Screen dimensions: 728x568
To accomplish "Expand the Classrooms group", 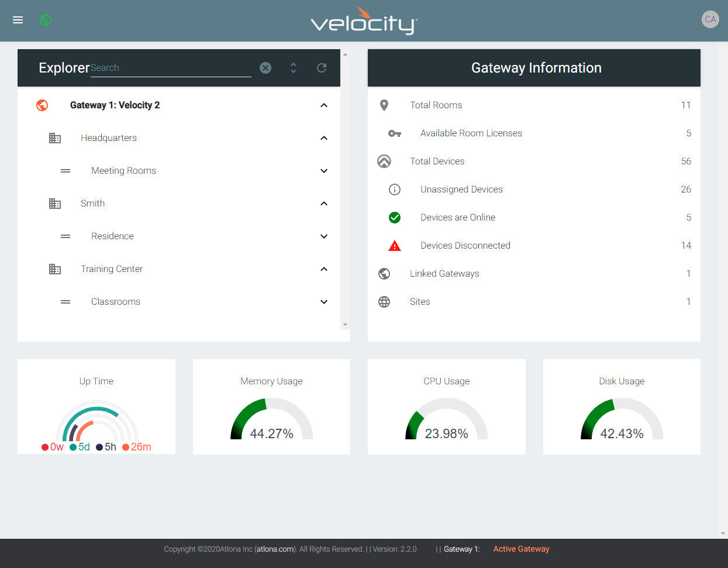I will tap(324, 302).
